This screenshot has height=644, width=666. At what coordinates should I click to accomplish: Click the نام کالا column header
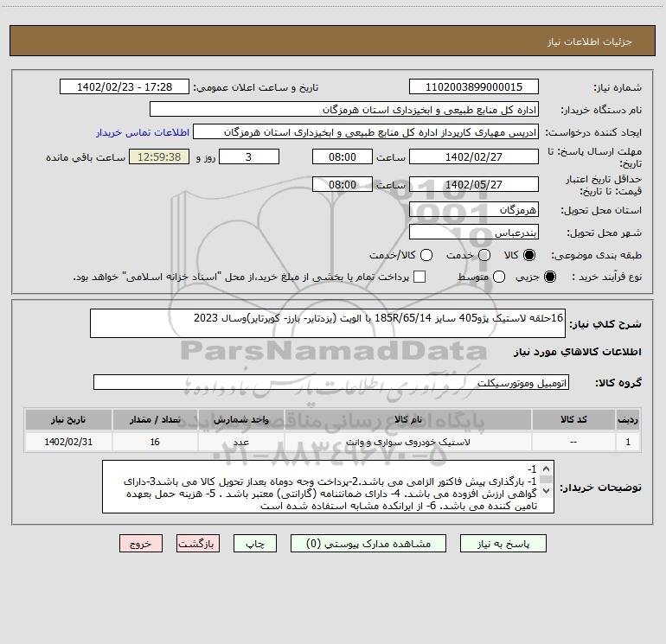408,419
